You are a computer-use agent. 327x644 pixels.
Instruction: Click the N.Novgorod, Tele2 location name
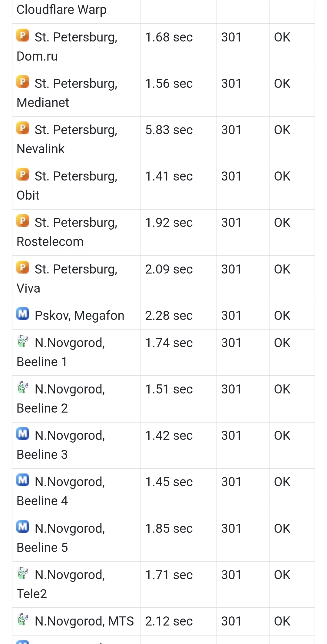tap(61, 584)
